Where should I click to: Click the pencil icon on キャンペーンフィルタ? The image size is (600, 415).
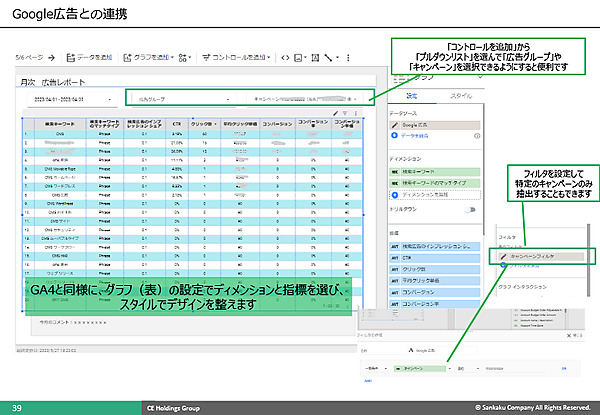[x=503, y=257]
